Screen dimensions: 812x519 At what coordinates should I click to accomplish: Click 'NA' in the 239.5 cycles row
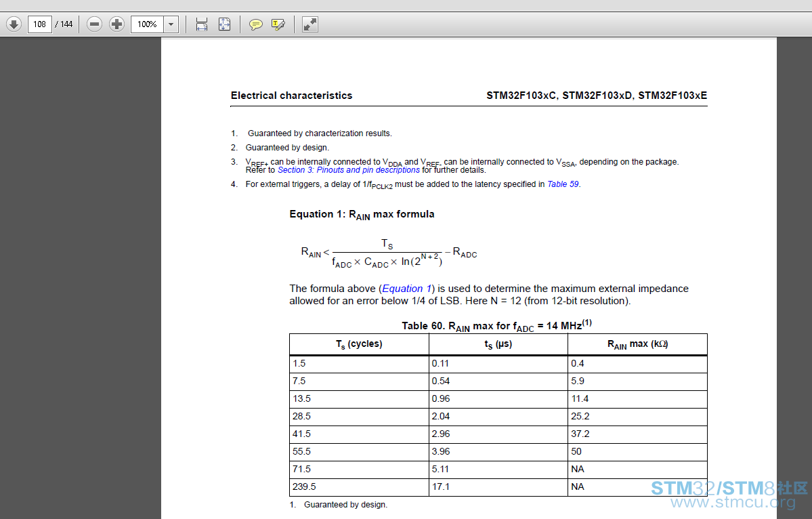(637, 487)
